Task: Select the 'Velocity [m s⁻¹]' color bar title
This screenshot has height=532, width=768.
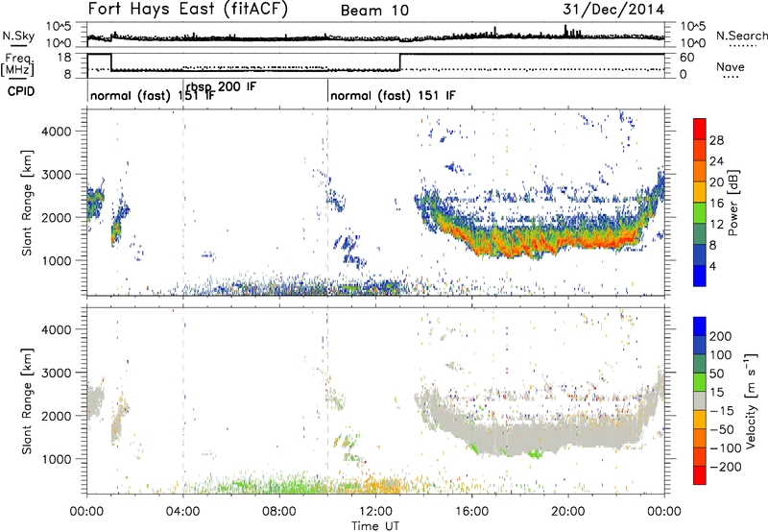Action: point(752,400)
